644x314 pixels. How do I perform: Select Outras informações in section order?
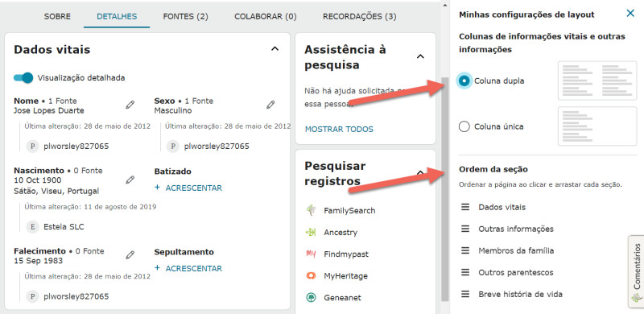click(x=516, y=229)
